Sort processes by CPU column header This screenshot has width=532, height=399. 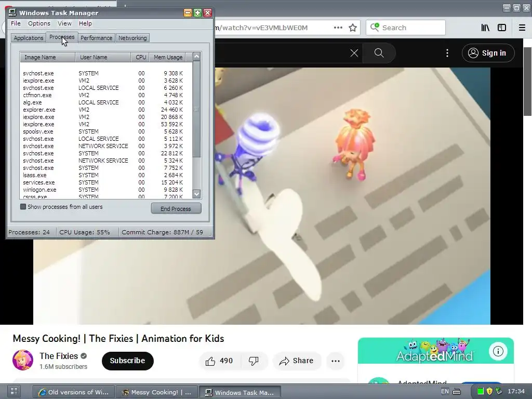pyautogui.click(x=140, y=57)
